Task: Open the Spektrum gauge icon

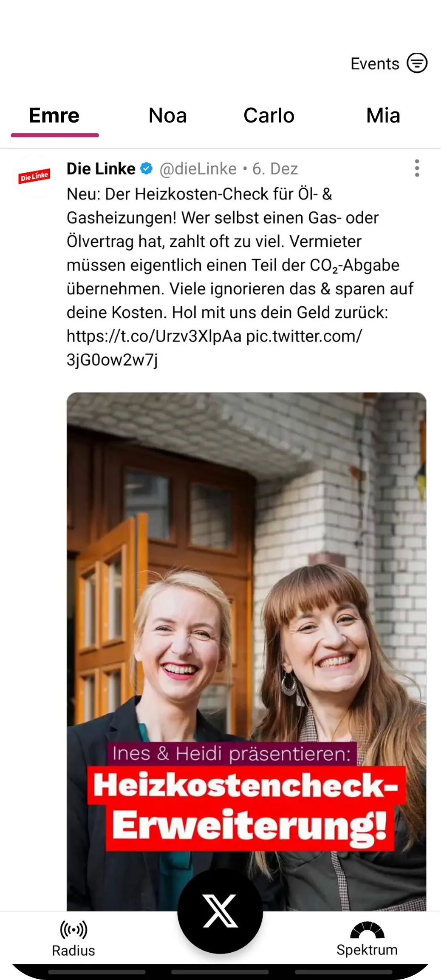Action: 367,930
